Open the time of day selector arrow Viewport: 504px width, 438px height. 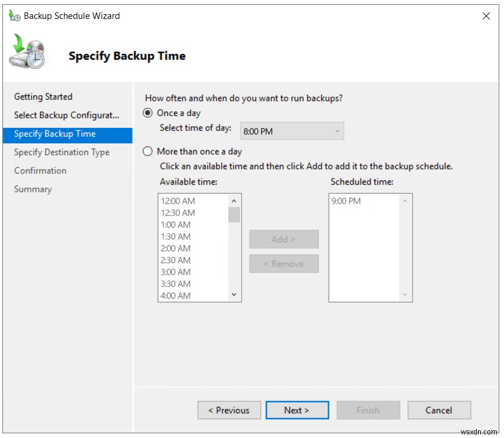[x=337, y=131]
